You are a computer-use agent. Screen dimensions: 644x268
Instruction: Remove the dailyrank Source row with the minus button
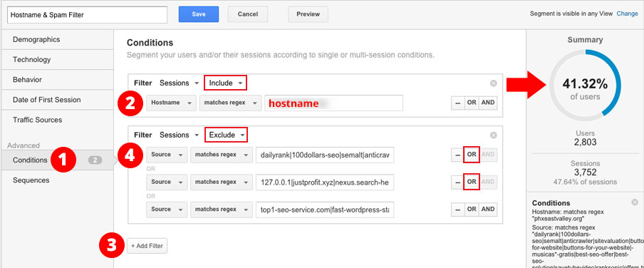tap(457, 155)
